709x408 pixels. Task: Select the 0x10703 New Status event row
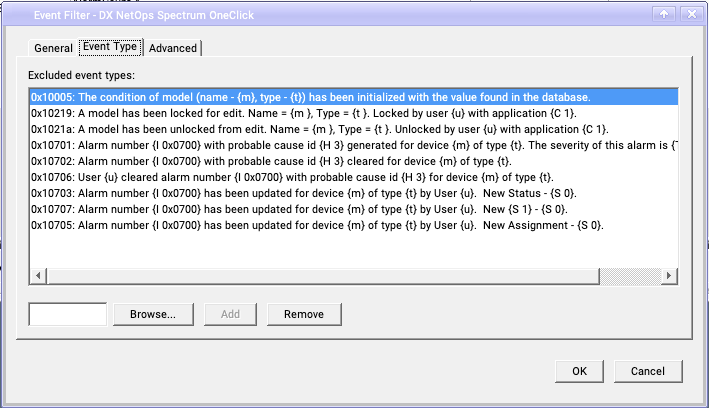pos(354,194)
